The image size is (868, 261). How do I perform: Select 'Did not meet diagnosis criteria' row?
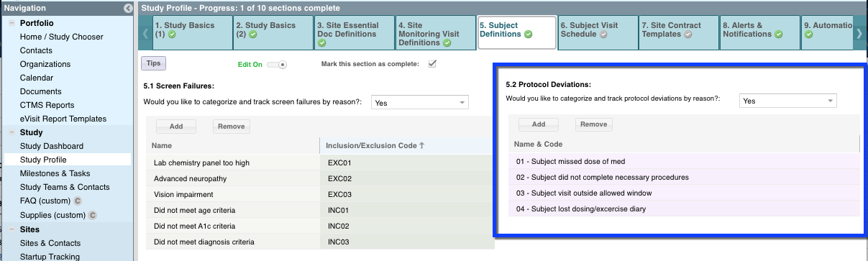320,242
